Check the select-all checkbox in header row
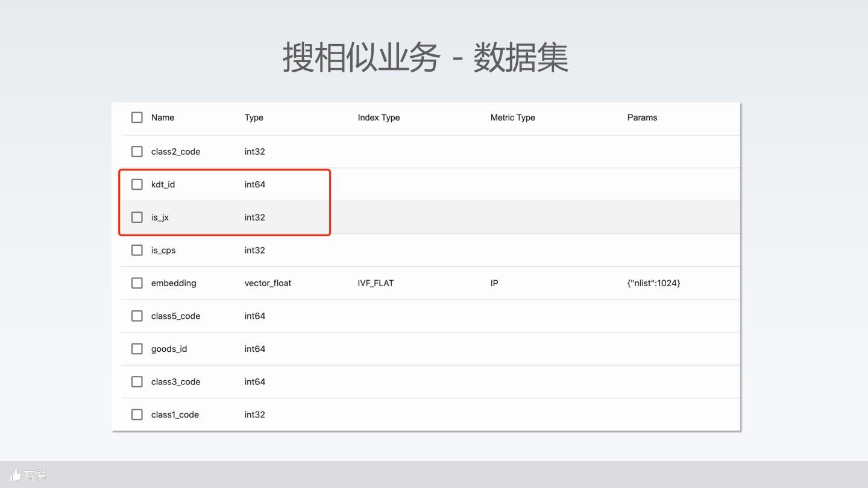 pyautogui.click(x=137, y=117)
